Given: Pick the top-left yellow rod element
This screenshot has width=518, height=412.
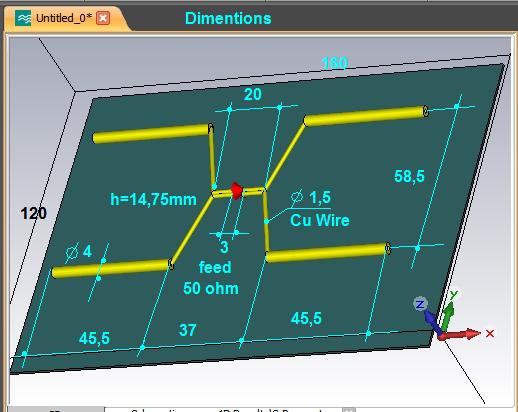Looking at the screenshot, I should (x=153, y=133).
